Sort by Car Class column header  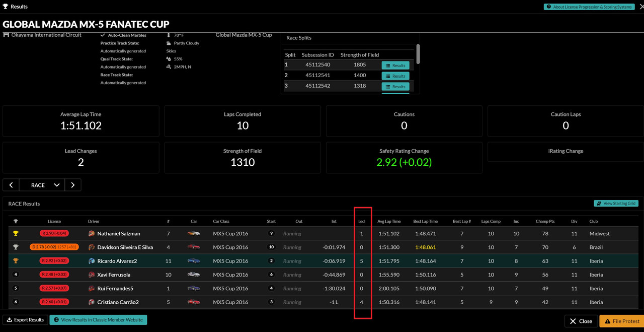click(x=221, y=221)
